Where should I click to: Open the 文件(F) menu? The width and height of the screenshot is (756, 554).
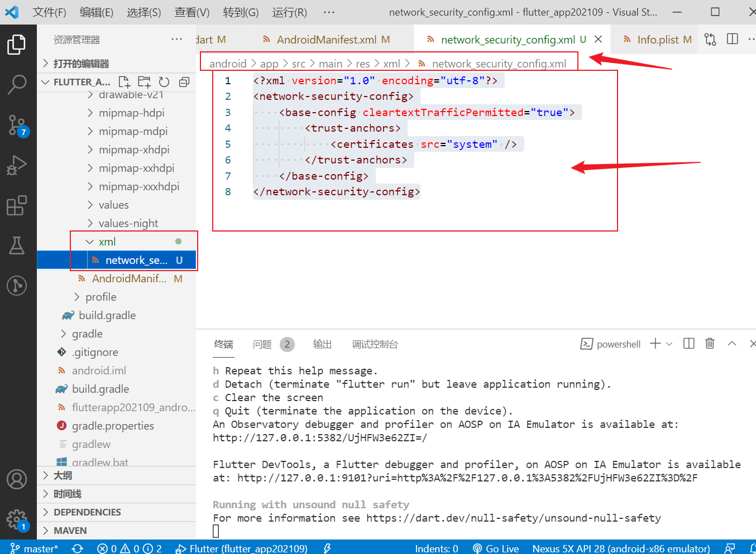(x=49, y=12)
